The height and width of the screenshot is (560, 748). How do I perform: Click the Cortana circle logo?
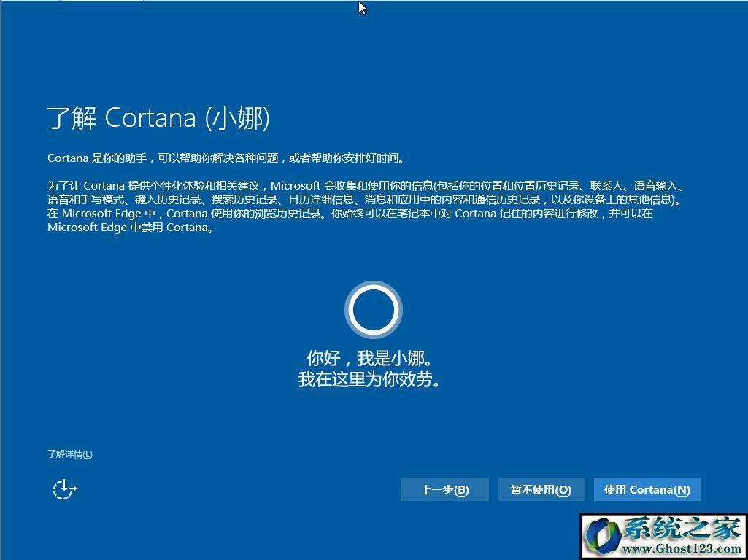[374, 310]
